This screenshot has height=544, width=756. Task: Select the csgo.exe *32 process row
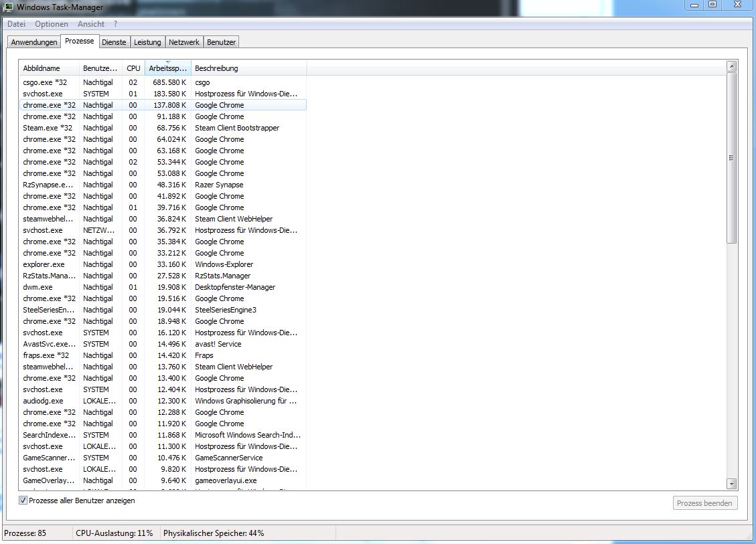click(x=163, y=82)
